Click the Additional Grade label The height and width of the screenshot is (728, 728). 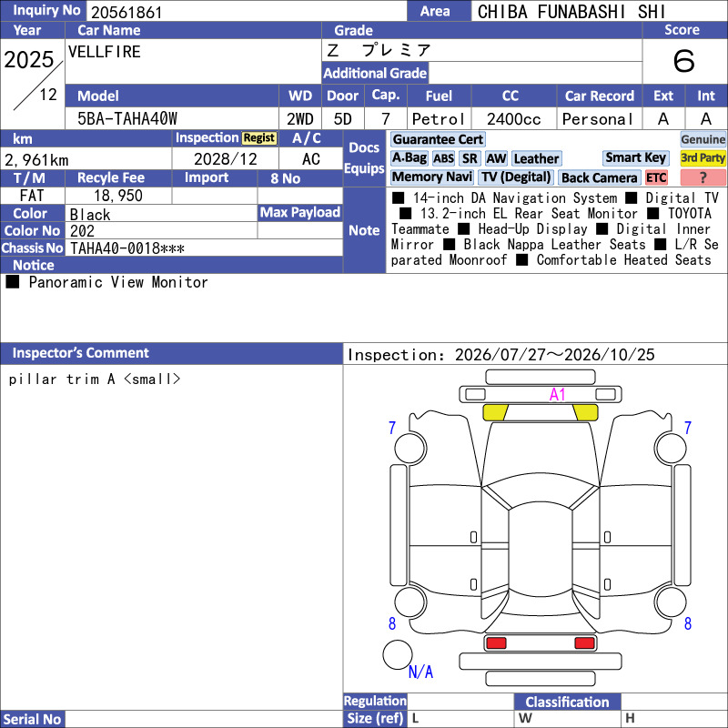pos(375,73)
